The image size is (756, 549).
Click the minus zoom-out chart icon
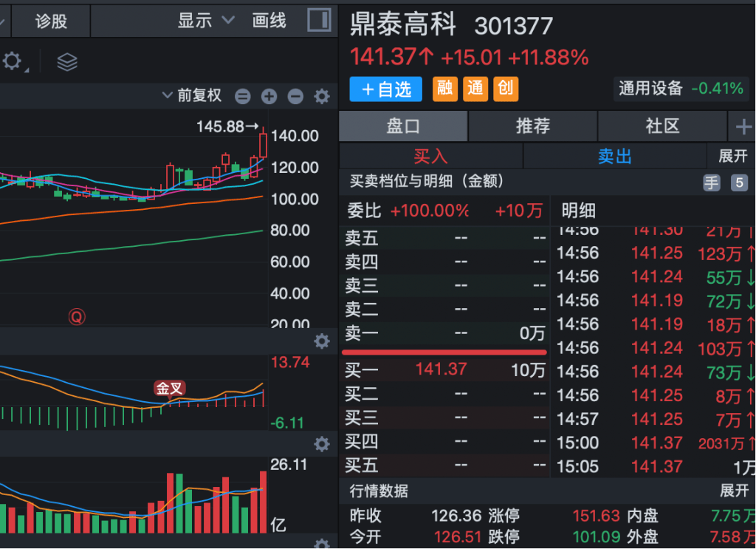point(295,96)
